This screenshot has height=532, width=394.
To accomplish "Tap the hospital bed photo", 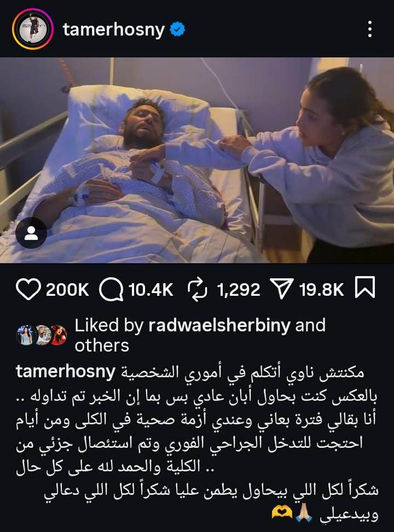I will pyautogui.click(x=197, y=160).
